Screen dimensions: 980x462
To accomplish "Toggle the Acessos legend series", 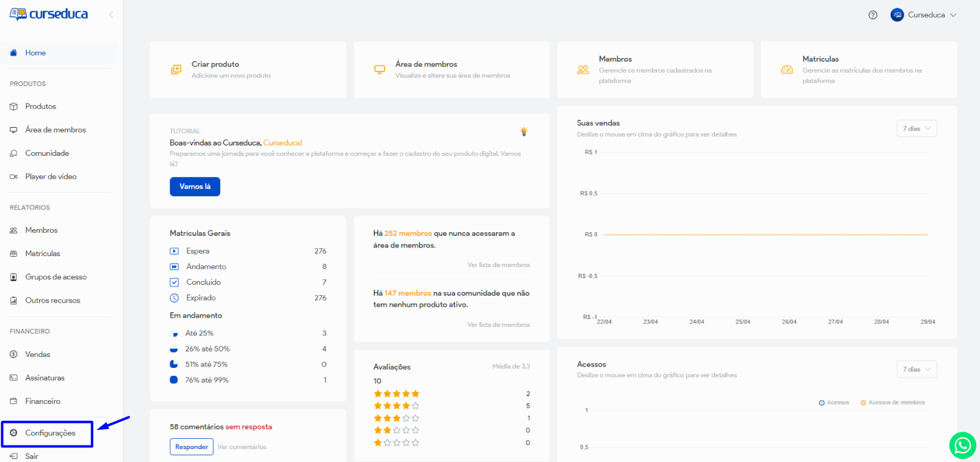I will [x=834, y=403].
